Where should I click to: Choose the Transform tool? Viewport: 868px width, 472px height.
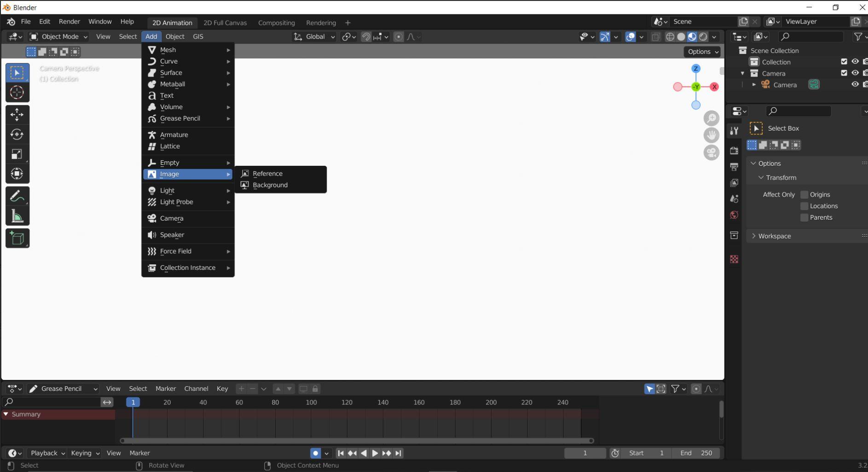coord(17,174)
